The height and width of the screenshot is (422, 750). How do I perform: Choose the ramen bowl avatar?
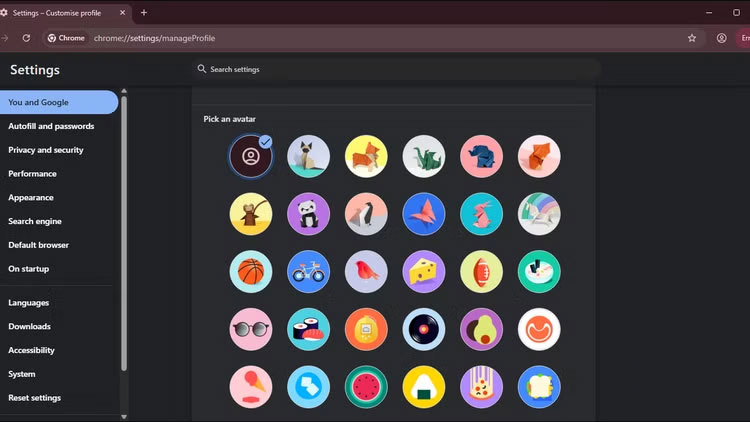click(539, 272)
